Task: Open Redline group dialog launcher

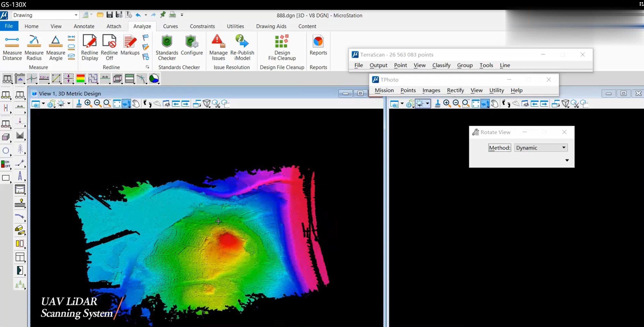Action: pyautogui.click(x=147, y=67)
